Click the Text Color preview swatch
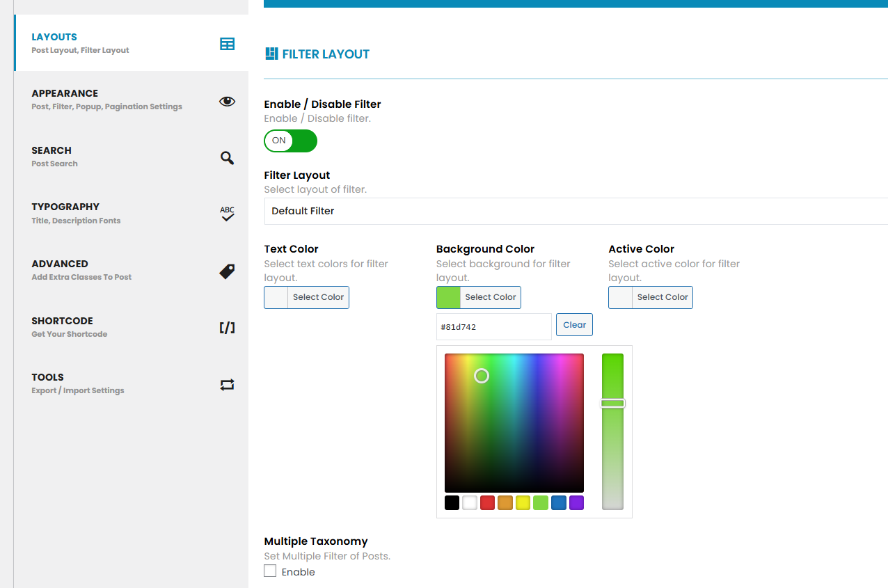Screen dimensions: 888x588 pos(276,297)
